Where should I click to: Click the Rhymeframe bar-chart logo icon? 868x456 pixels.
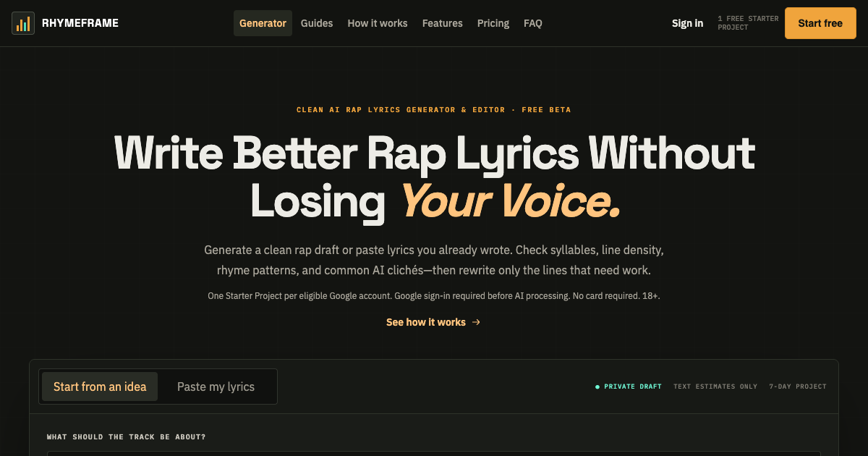pos(23,23)
